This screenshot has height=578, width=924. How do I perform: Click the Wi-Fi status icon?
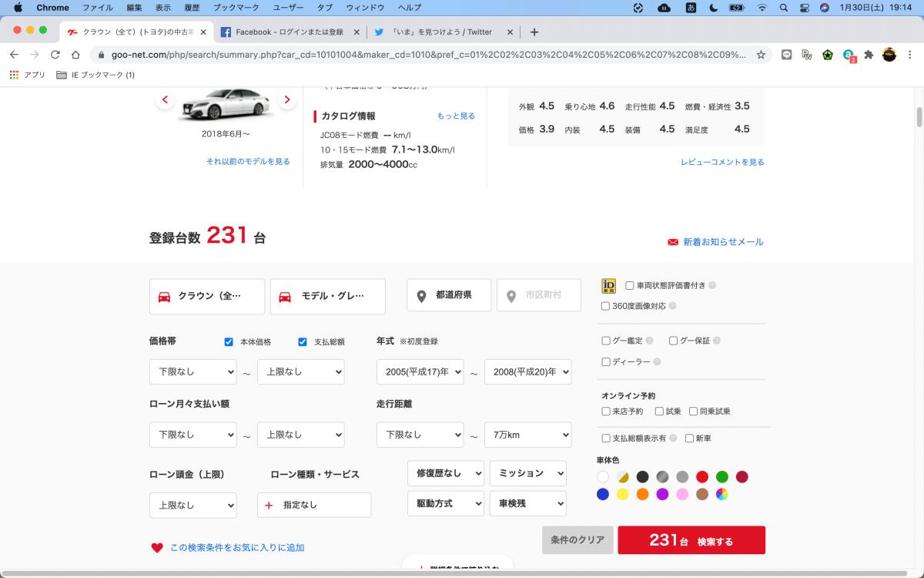[x=762, y=8]
